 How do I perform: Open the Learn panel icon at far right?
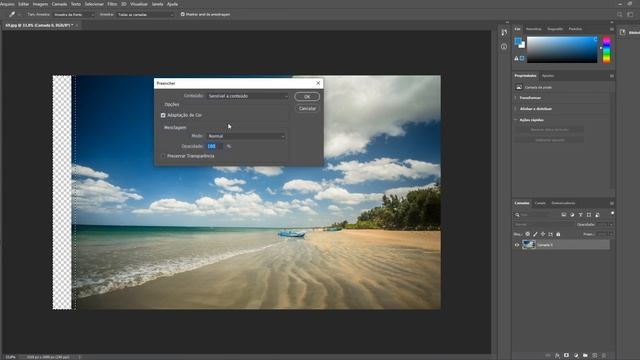(622, 32)
